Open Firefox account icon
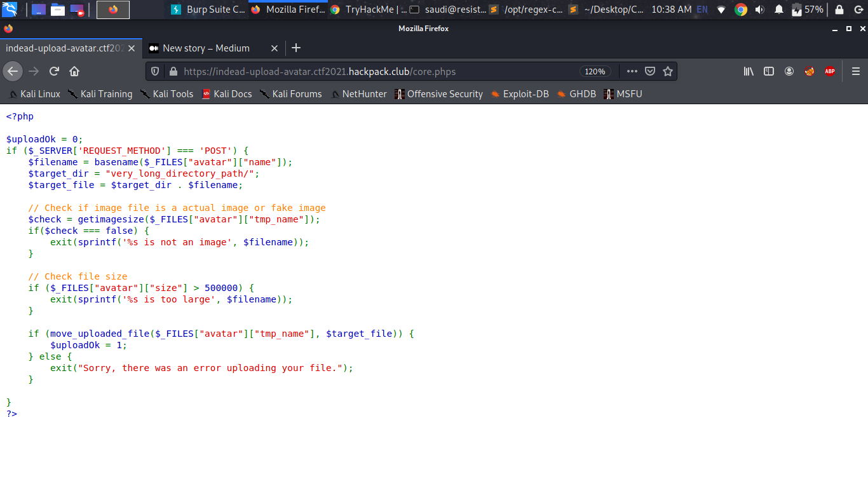The height and width of the screenshot is (488, 868). pos(789,71)
